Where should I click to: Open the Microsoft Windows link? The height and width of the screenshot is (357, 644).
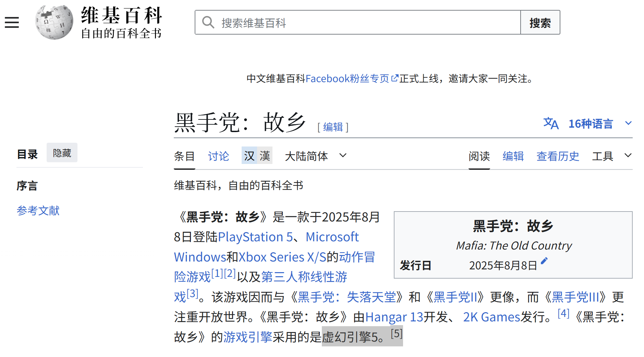[332, 237]
